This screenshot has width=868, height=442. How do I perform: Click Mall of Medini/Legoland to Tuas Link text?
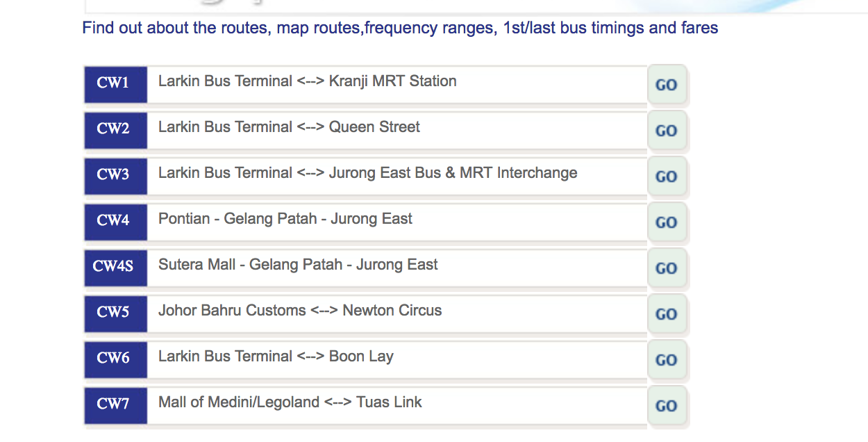click(x=290, y=402)
